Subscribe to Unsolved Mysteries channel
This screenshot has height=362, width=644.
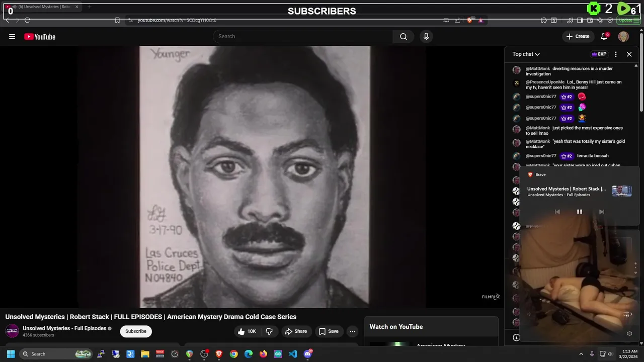(136, 331)
